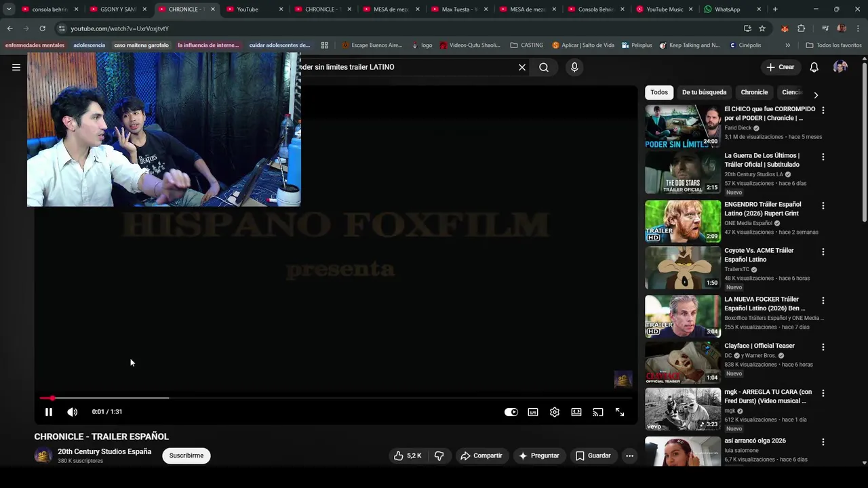Open YouTube notifications bell
The height and width of the screenshot is (488, 868).
[x=814, y=67]
